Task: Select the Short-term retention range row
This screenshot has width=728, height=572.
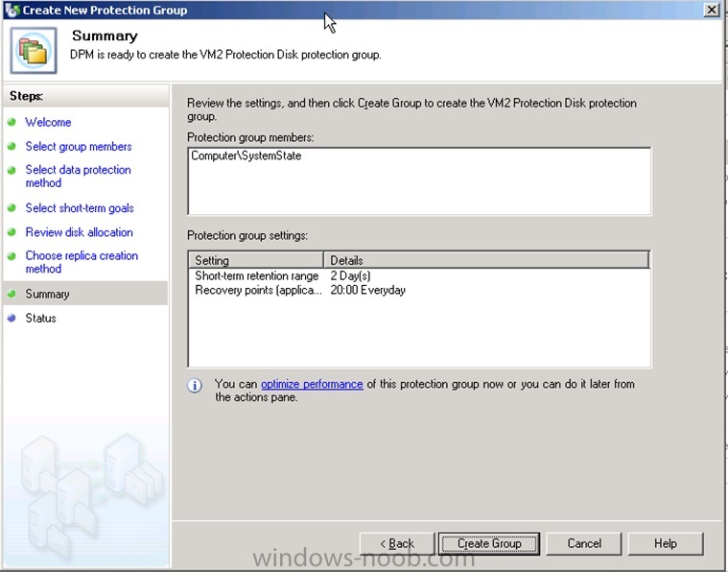Action: [419, 276]
